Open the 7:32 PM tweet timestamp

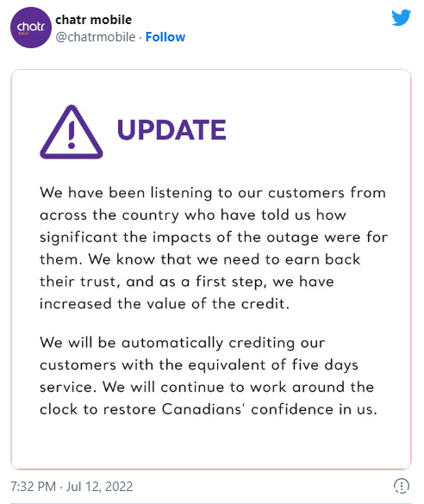tap(33, 486)
